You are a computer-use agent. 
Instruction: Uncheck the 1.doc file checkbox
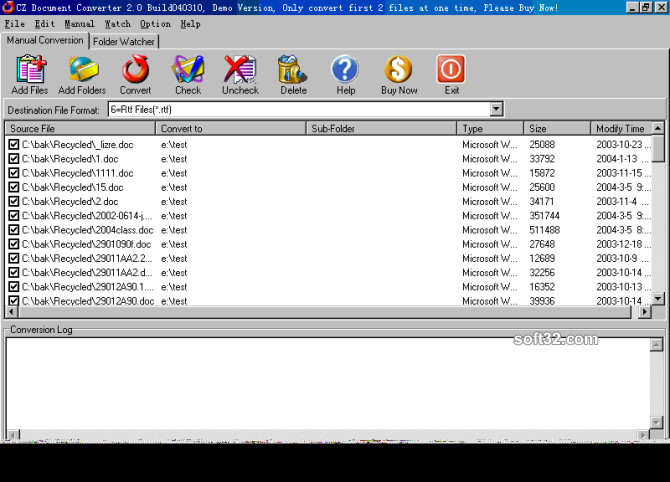(14, 159)
